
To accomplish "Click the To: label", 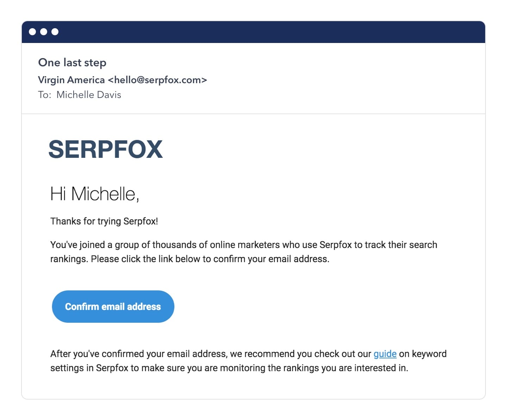I will click(44, 95).
